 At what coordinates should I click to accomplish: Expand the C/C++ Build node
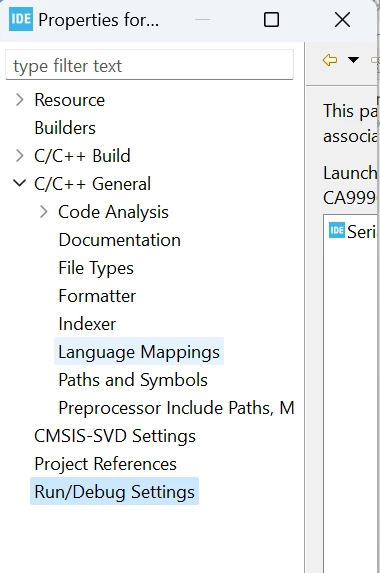pos(20,156)
